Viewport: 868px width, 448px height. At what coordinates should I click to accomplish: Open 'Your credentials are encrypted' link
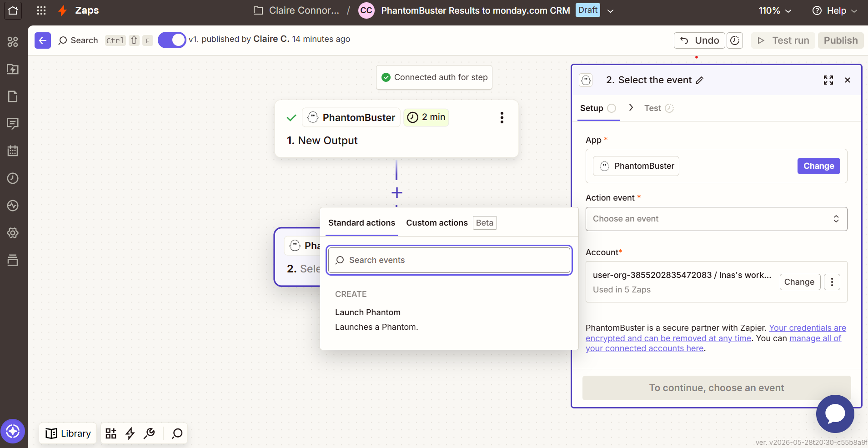pyautogui.click(x=716, y=333)
